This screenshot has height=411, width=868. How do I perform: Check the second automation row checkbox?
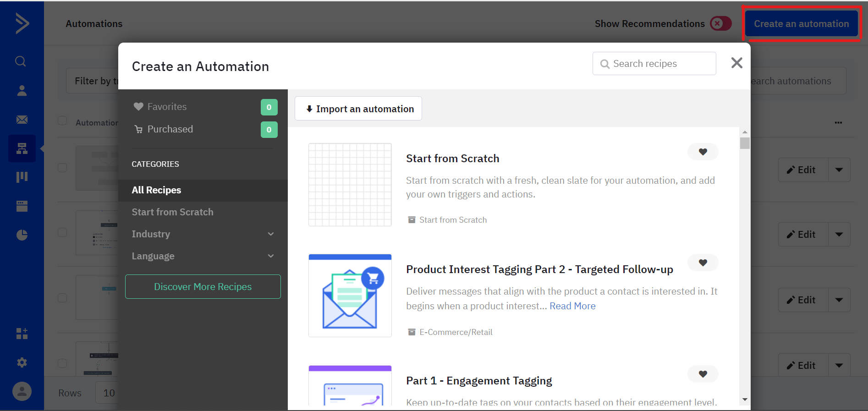click(62, 232)
